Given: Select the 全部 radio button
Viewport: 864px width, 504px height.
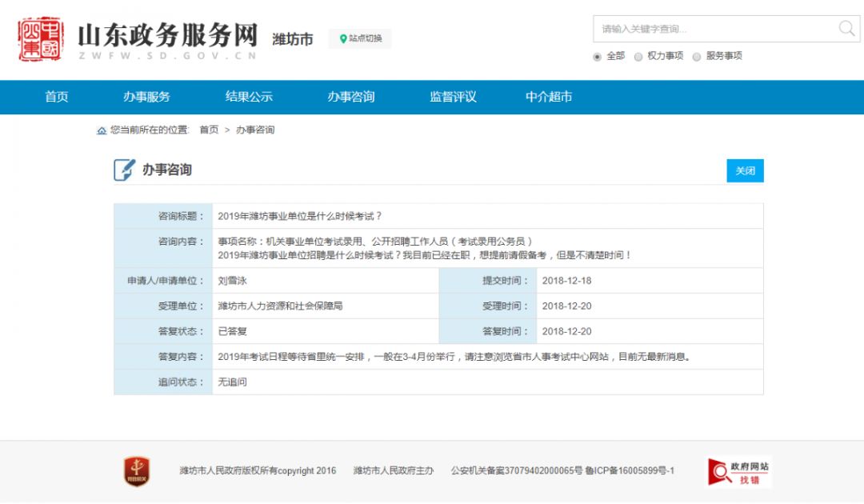Looking at the screenshot, I should 597,57.
